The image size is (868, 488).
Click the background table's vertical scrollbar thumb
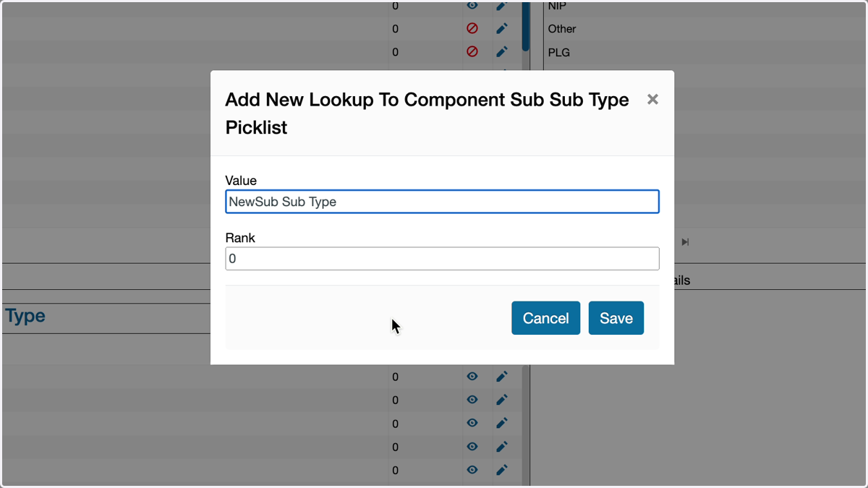click(526, 25)
